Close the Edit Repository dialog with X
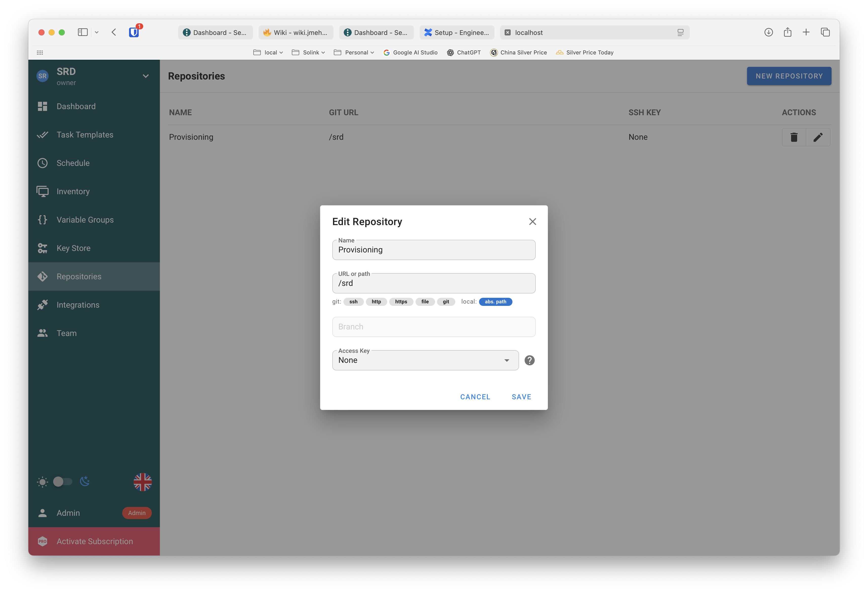This screenshot has width=868, height=593. 532,222
